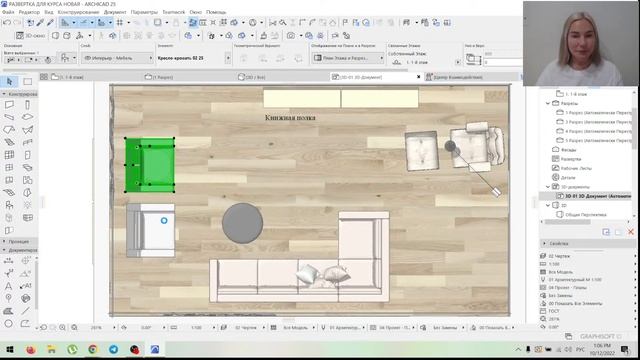Click the Undo arrow icon
The image size is (640, 360).
[x=7, y=23]
